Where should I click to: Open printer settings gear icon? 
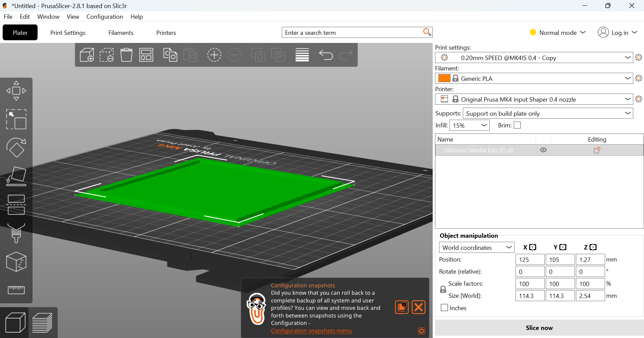click(639, 99)
